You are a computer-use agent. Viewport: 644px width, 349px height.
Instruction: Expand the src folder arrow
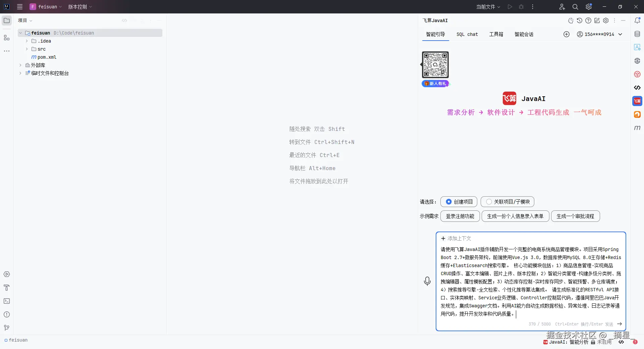tap(27, 49)
